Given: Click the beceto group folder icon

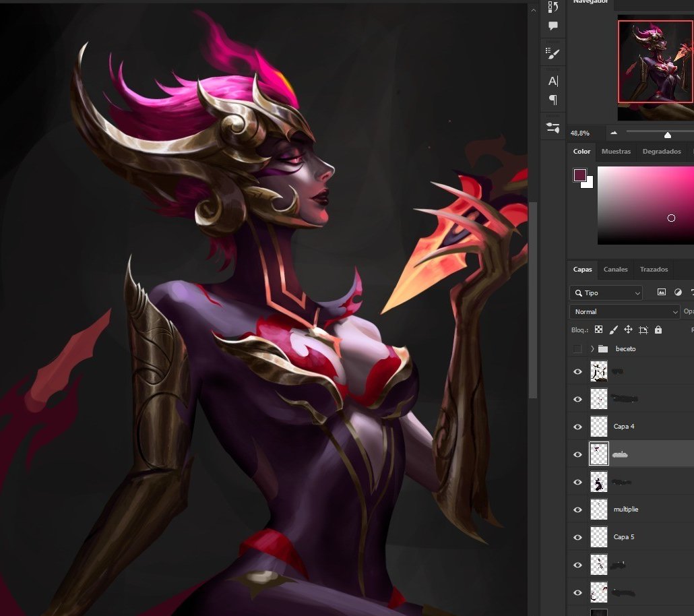Looking at the screenshot, I should (603, 349).
